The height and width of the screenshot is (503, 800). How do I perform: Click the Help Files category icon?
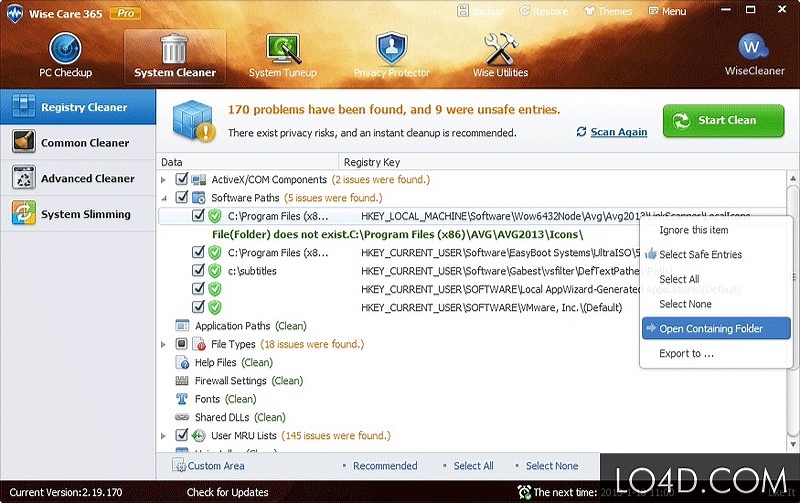pos(182,362)
